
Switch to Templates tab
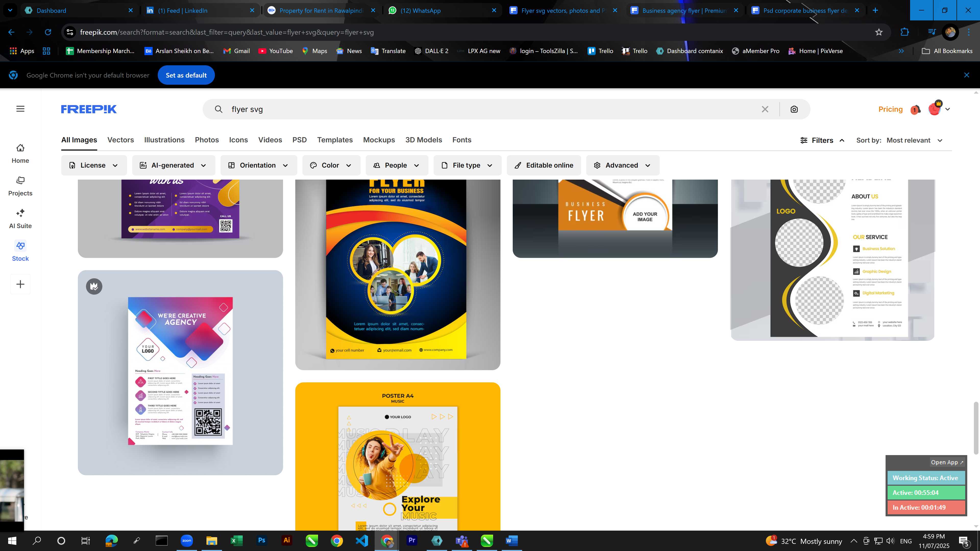pyautogui.click(x=335, y=140)
